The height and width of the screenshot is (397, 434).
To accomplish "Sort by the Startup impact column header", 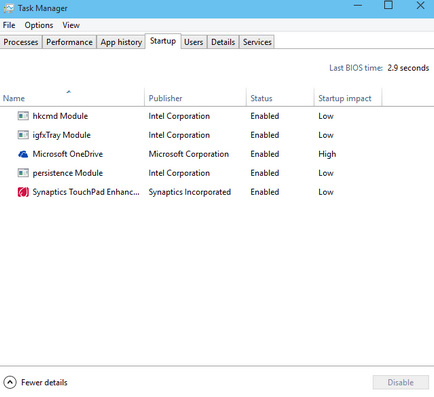I will (348, 98).
